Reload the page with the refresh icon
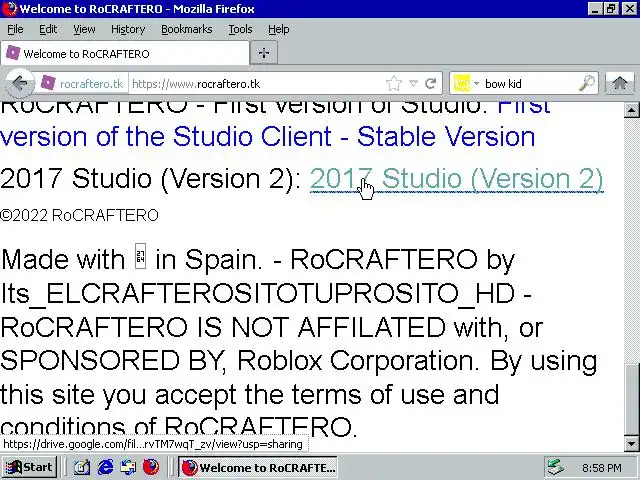640x480 pixels. click(431, 84)
